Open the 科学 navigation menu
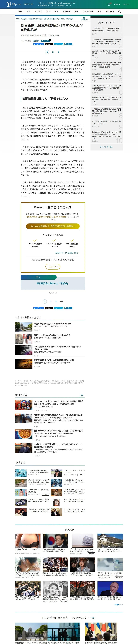The image size is (138, 644). pos(48,11)
